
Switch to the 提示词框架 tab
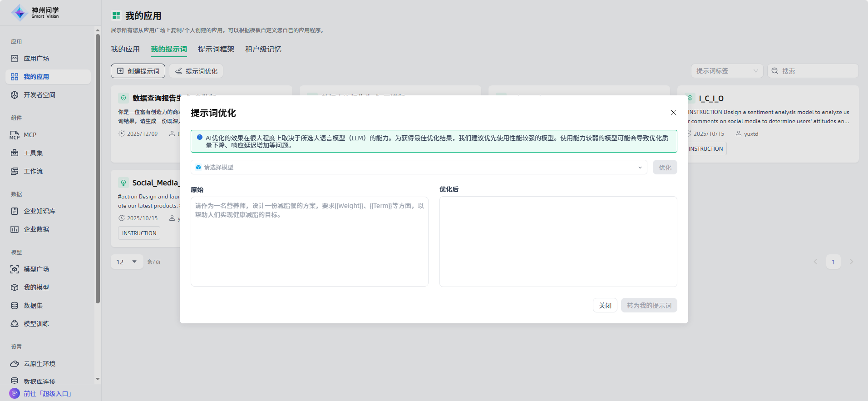[x=216, y=49]
